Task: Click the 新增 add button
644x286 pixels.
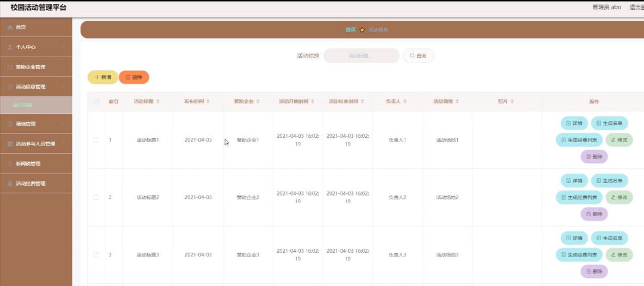Action: (102, 77)
